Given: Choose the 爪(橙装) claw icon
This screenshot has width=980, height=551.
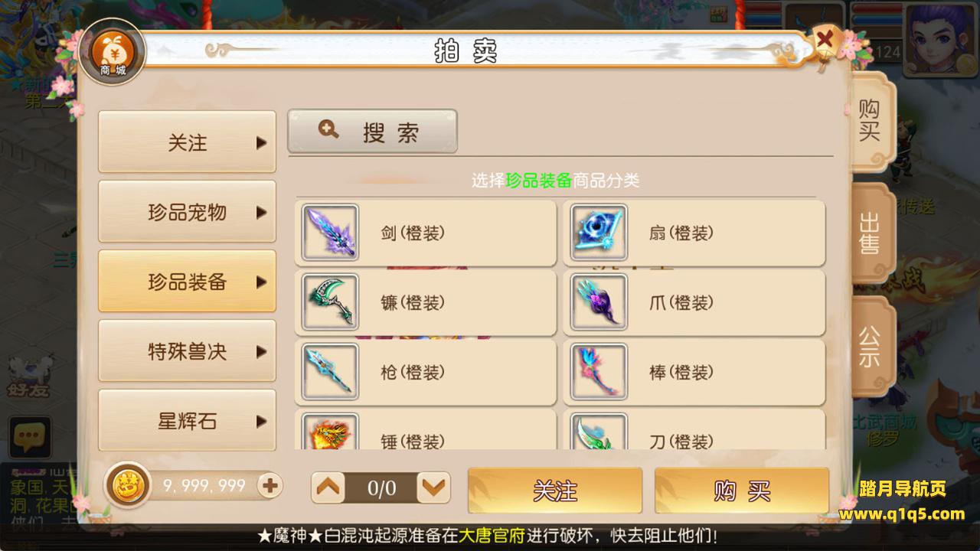Looking at the screenshot, I should 599,302.
